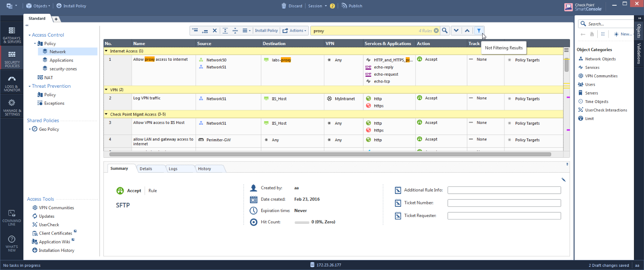Click the Additional Rule Info field

coord(504,190)
